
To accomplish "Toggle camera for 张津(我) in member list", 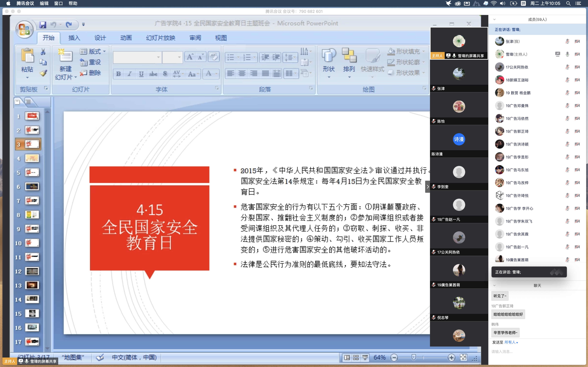I will tap(577, 41).
